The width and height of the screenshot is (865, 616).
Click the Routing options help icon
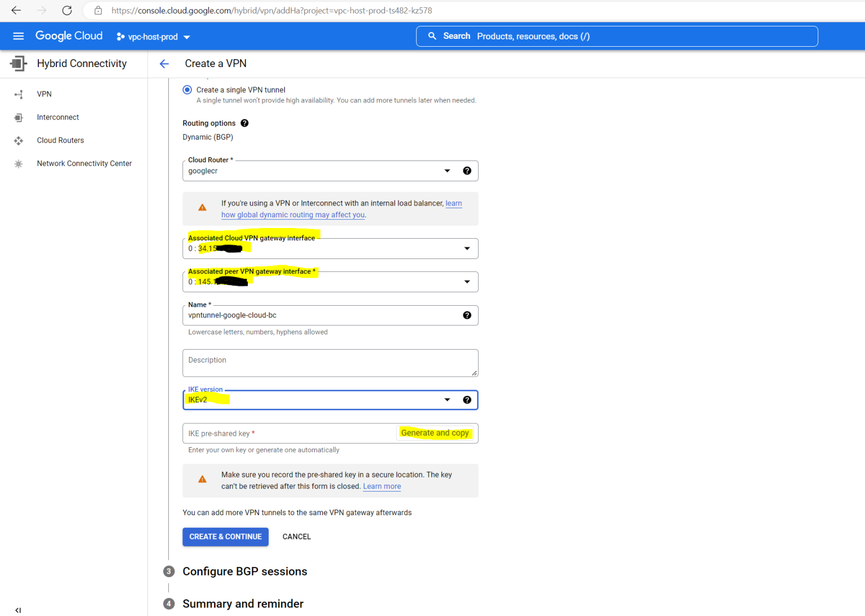pos(244,123)
